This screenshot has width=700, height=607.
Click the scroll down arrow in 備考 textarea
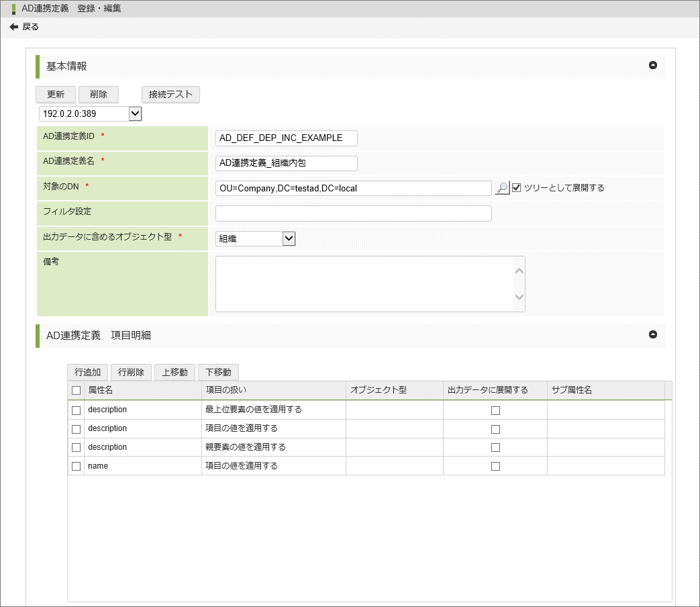pos(519,297)
